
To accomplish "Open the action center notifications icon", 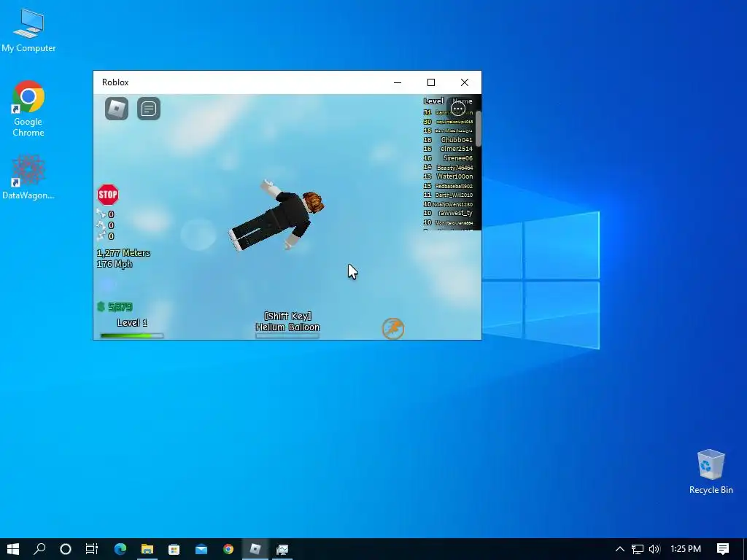I will click(x=723, y=549).
